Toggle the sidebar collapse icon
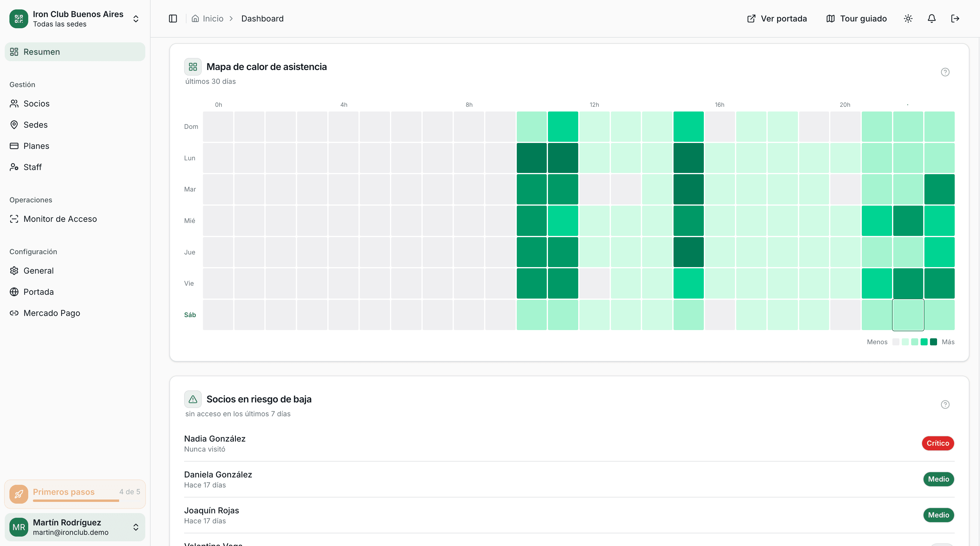 (173, 19)
